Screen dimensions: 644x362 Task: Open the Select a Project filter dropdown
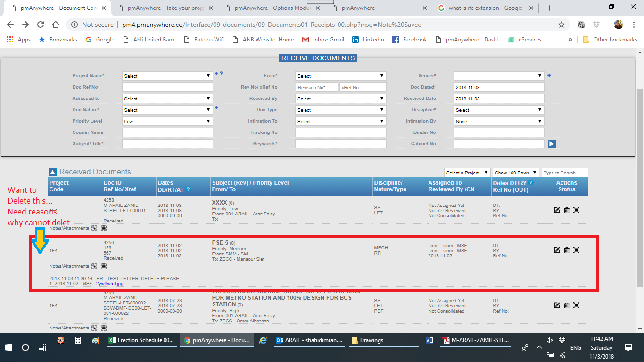pyautogui.click(x=467, y=173)
